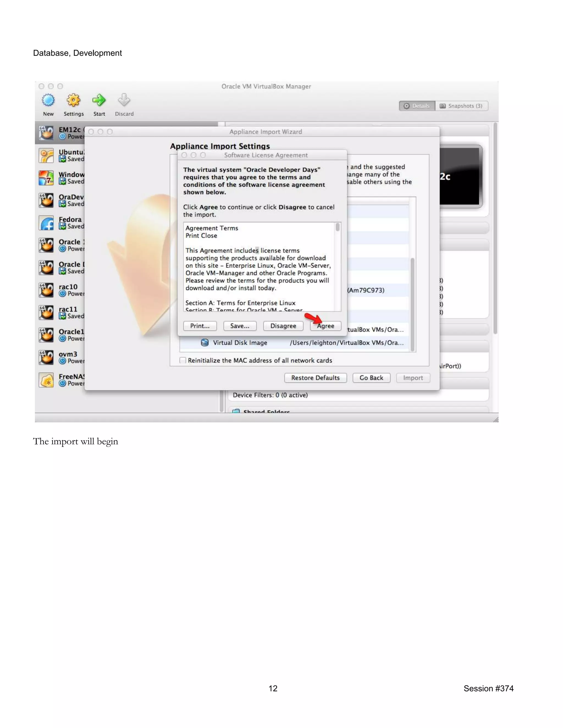Image resolution: width=563 pixels, height=728 pixels.
Task: Click the Discard arrow icon
Action: (x=124, y=100)
